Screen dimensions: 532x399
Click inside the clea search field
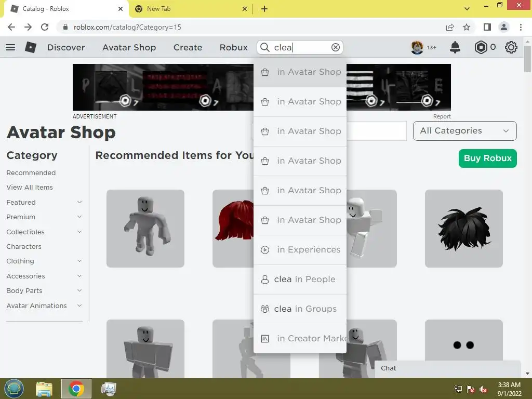point(300,47)
